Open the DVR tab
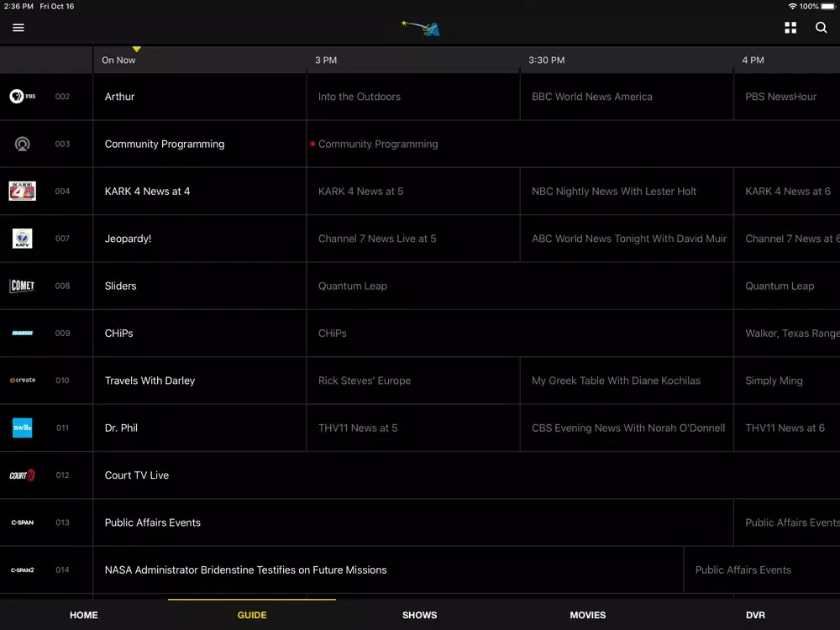This screenshot has height=630, width=840. pyautogui.click(x=755, y=615)
